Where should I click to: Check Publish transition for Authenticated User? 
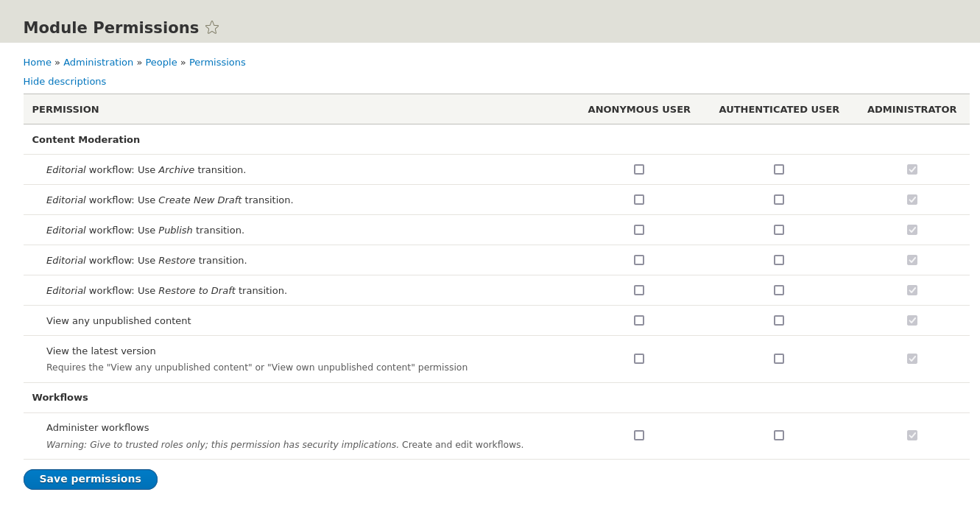point(779,230)
